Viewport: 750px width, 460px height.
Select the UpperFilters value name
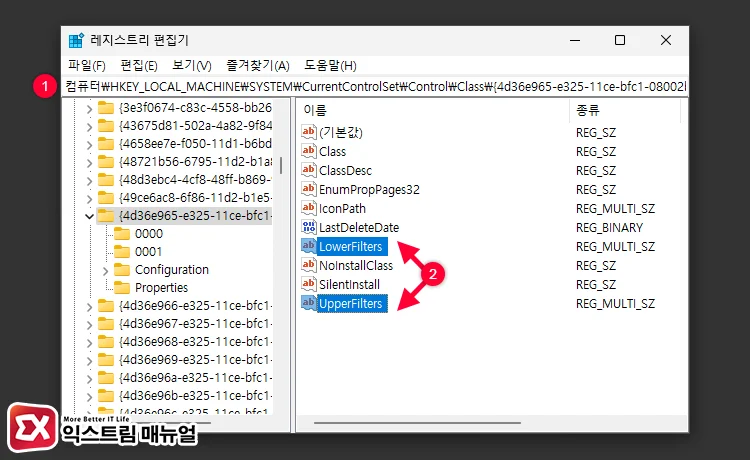pos(352,304)
